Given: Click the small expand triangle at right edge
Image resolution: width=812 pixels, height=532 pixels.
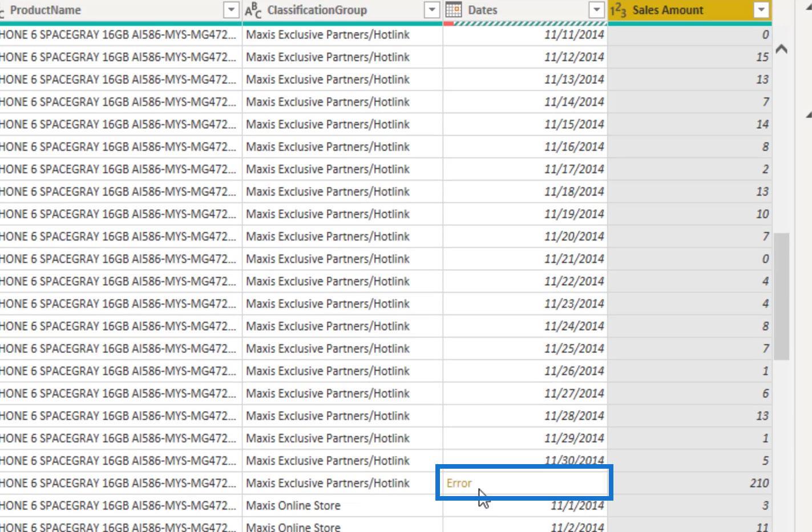Looking at the screenshot, I should pos(809,115).
